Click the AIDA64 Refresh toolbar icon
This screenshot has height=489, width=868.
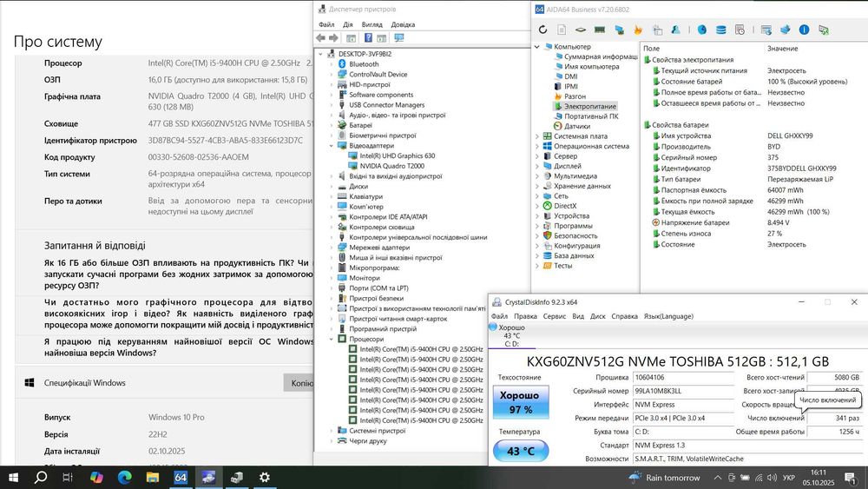[542, 30]
